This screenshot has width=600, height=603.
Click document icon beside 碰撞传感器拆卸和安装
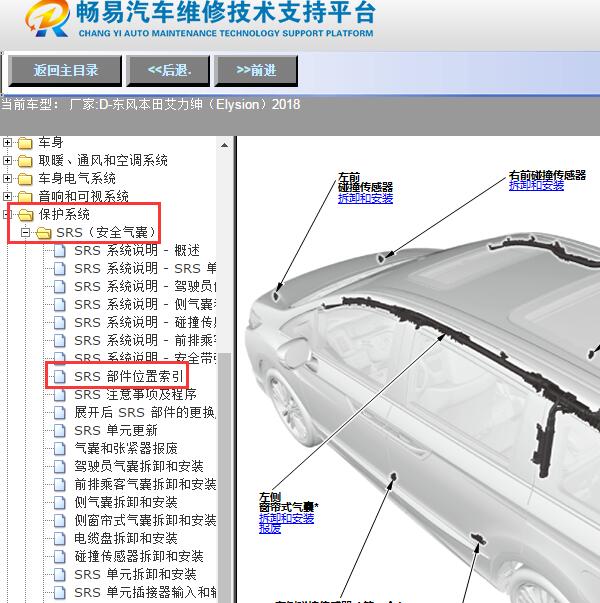tap(59, 556)
